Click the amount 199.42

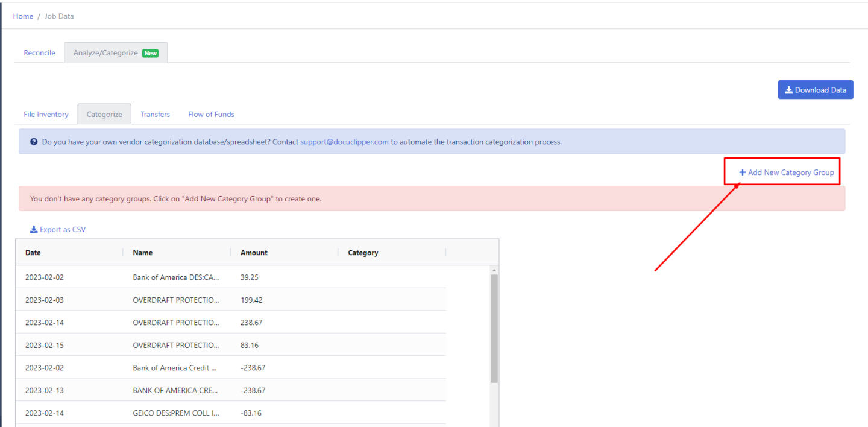[x=251, y=300]
